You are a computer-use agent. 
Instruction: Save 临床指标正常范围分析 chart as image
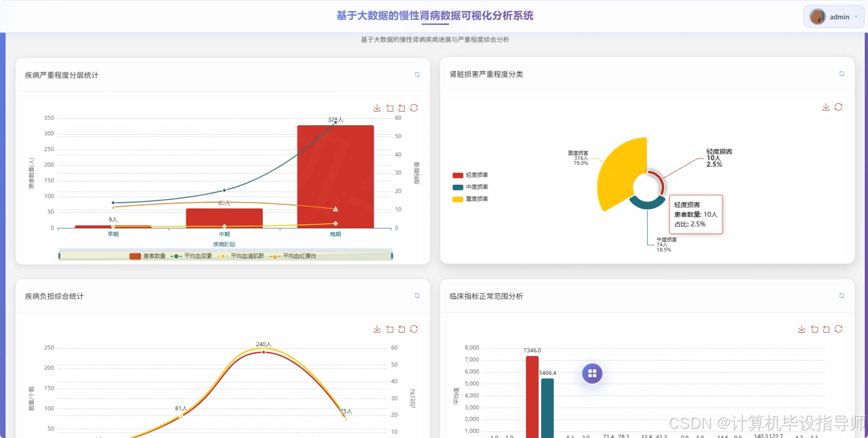coord(801,329)
